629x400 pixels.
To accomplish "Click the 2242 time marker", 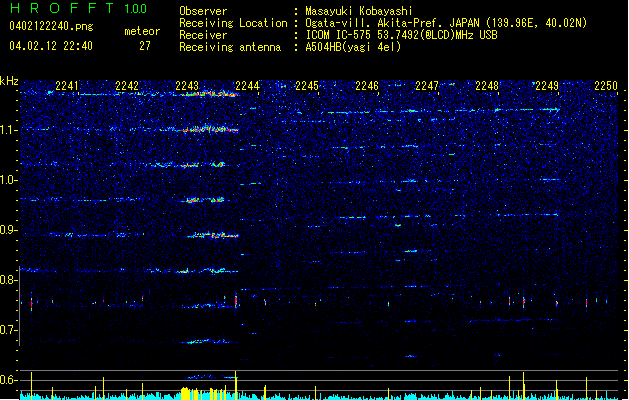I will 127,86.
